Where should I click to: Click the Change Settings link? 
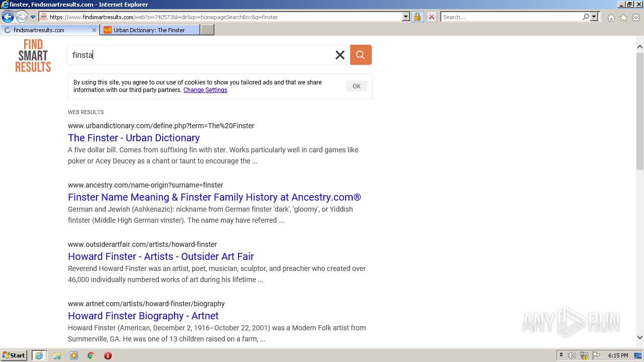[205, 90]
